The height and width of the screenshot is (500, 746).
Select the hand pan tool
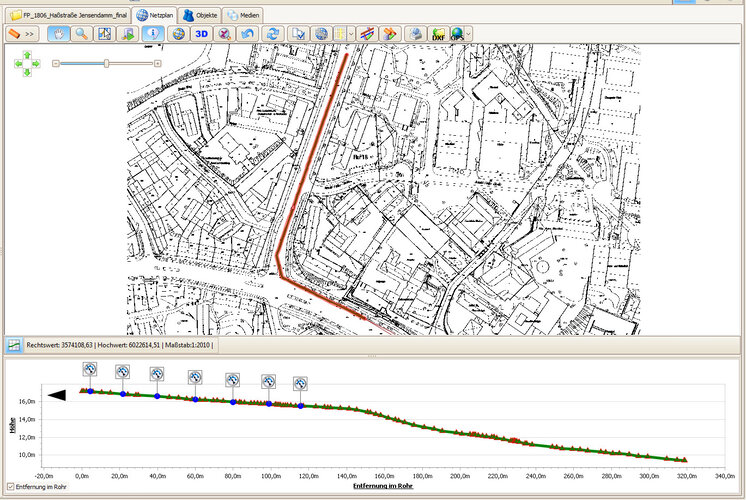coord(58,33)
